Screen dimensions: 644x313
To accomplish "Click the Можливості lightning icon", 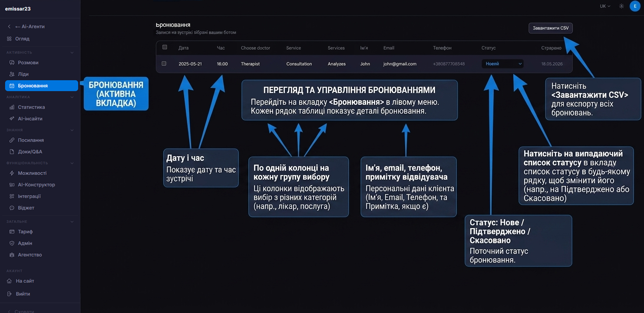I will [x=12, y=173].
